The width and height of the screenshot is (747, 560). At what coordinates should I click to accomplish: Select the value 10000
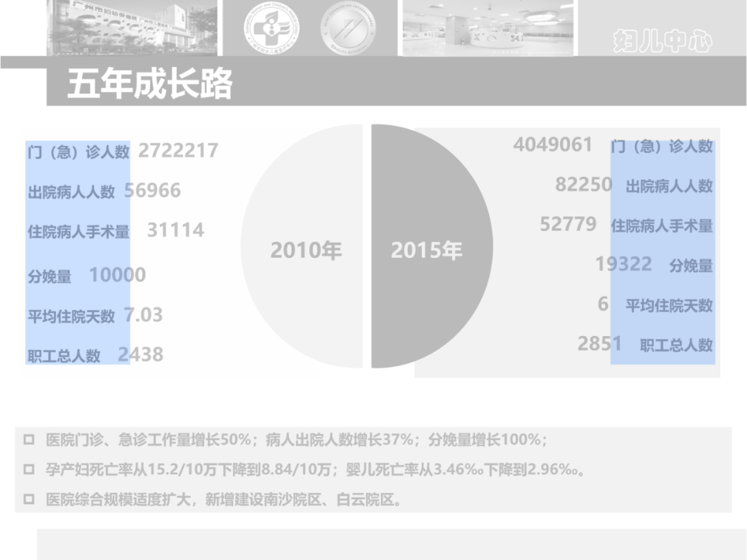pyautogui.click(x=118, y=274)
